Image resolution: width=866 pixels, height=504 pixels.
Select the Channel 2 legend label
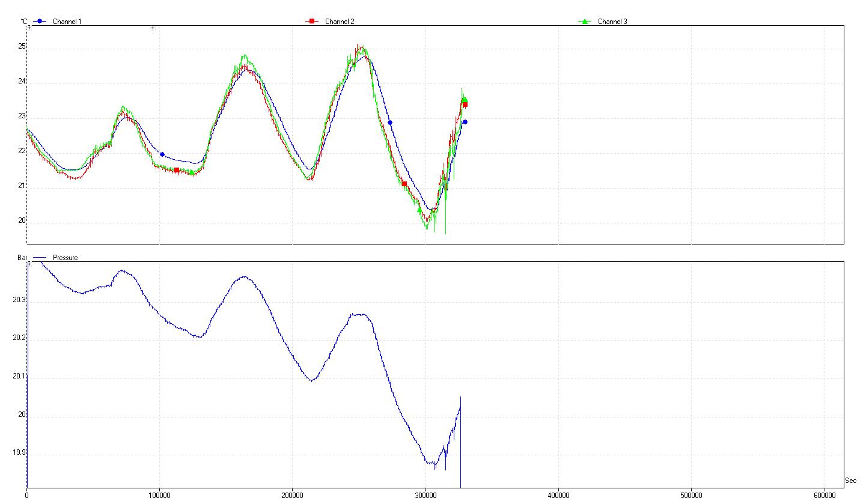point(340,22)
